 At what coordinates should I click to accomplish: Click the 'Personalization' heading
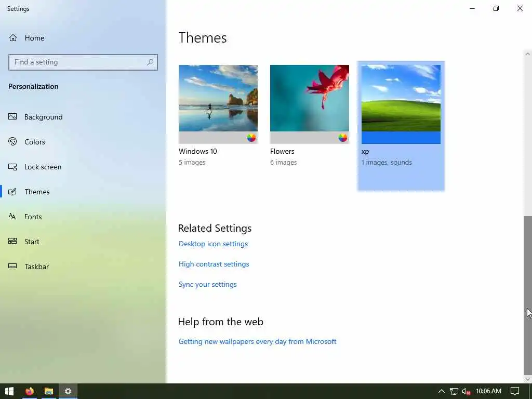click(x=33, y=86)
